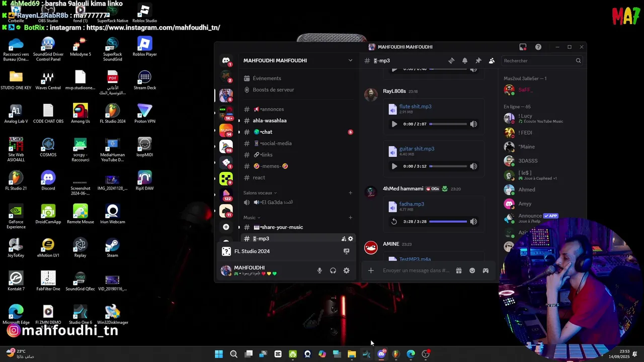
Task: Play flute shit.mp3 audio
Action: [x=394, y=124]
